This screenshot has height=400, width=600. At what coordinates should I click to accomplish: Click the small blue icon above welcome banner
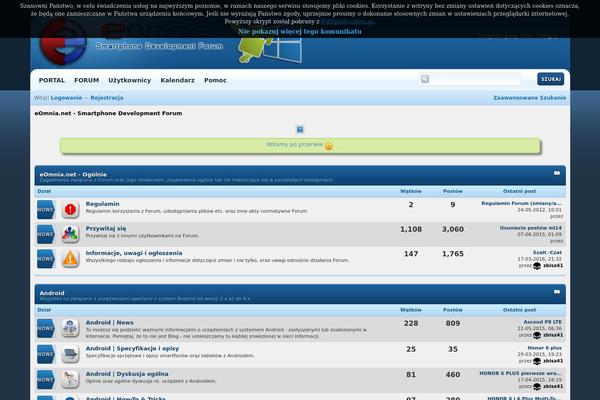(300, 130)
